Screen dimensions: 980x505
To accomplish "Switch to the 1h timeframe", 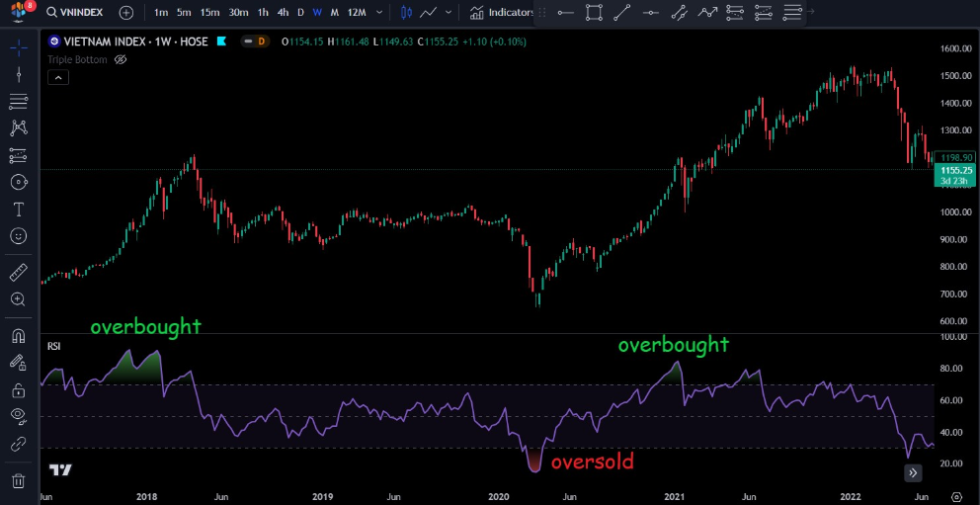I will pyautogui.click(x=263, y=13).
